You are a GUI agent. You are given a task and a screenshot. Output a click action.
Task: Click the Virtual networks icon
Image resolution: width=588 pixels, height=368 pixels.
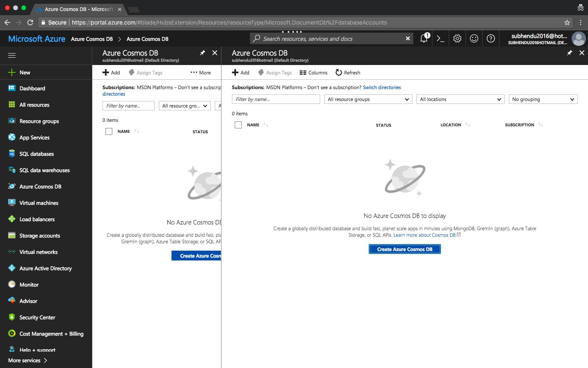[12, 252]
